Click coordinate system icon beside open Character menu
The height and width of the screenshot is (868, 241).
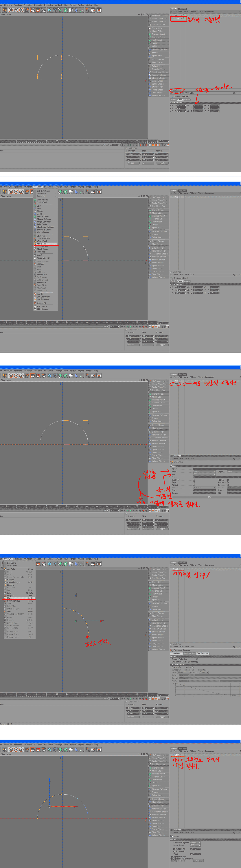coord(27,192)
